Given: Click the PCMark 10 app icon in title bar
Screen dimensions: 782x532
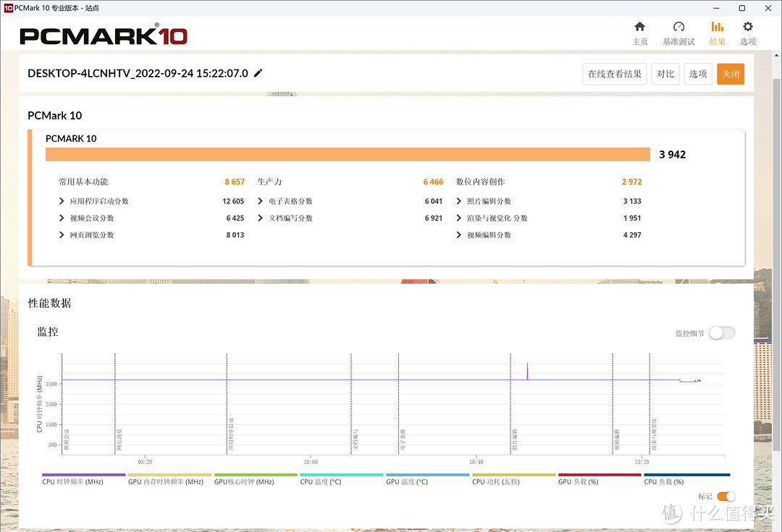Looking at the screenshot, I should click(8, 8).
